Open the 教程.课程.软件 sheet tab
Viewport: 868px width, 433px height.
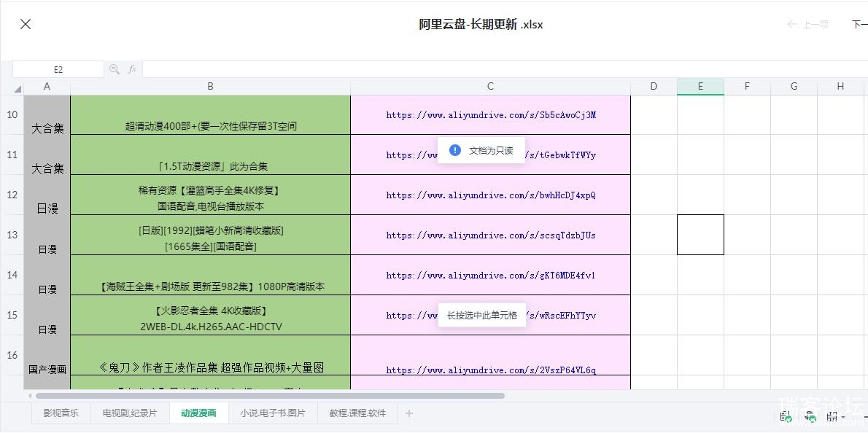[357, 413]
